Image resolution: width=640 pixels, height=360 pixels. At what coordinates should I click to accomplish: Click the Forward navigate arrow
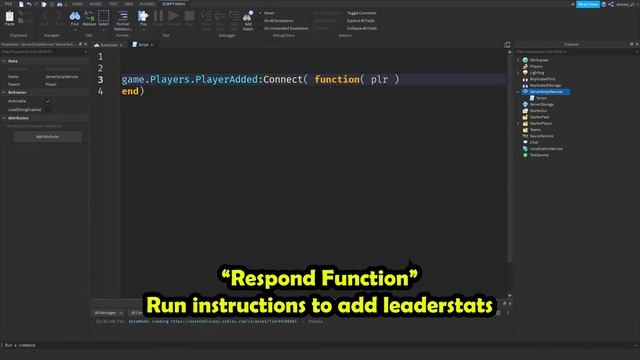[59, 16]
